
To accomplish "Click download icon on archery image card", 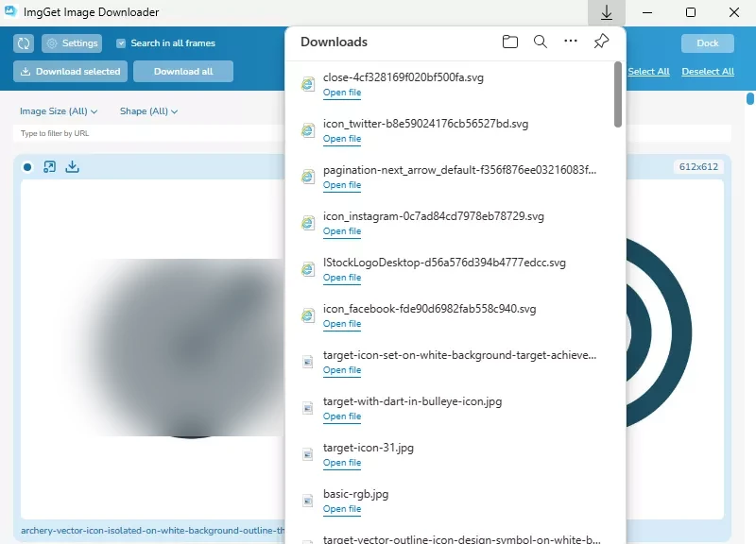I will tap(73, 167).
